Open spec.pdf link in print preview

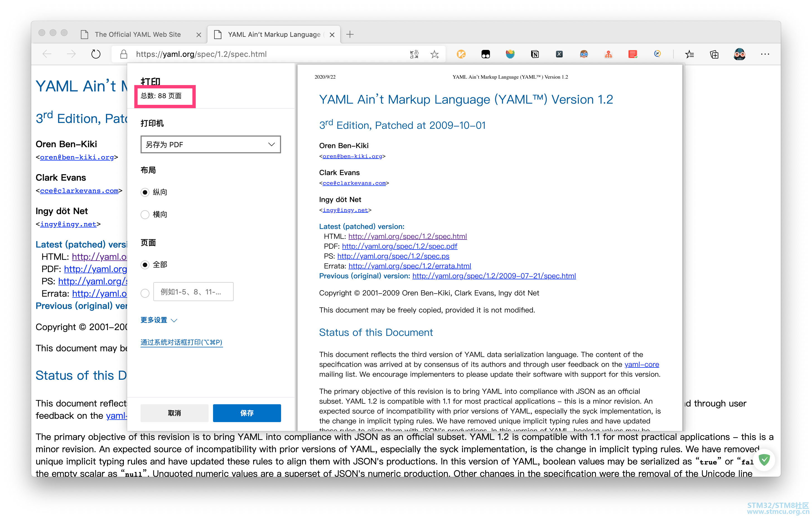tap(400, 246)
